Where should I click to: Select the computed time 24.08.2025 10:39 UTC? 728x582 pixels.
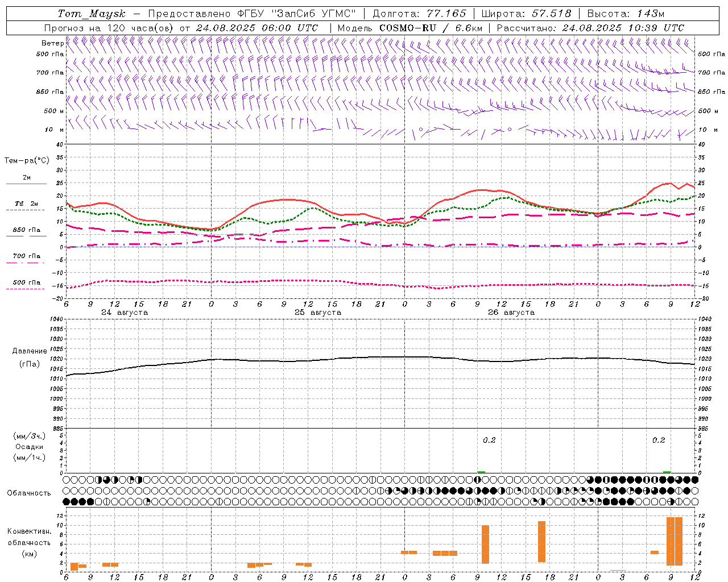[x=623, y=28]
